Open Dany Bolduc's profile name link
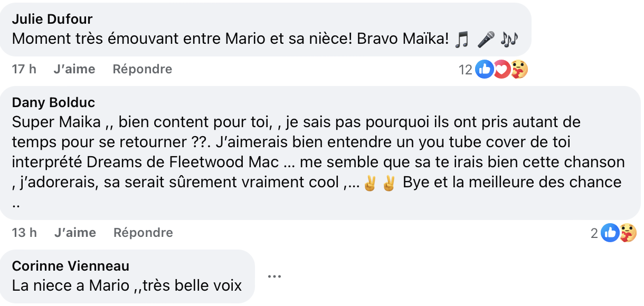The image size is (644, 306). [x=53, y=102]
